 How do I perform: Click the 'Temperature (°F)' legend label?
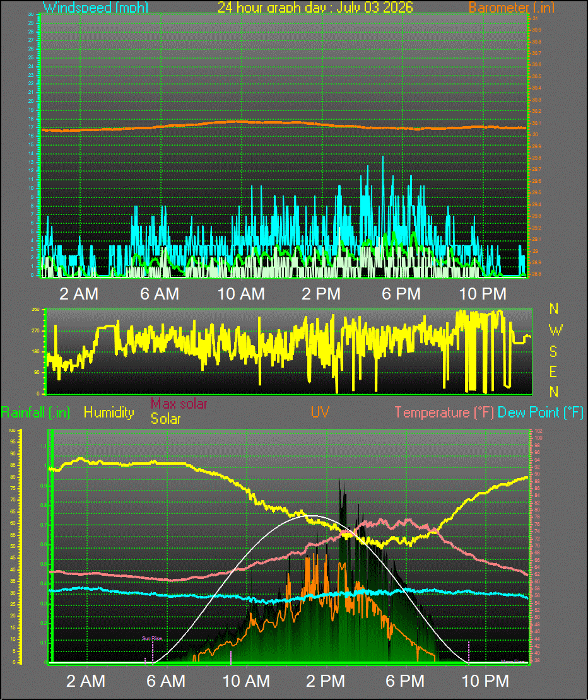444,412
